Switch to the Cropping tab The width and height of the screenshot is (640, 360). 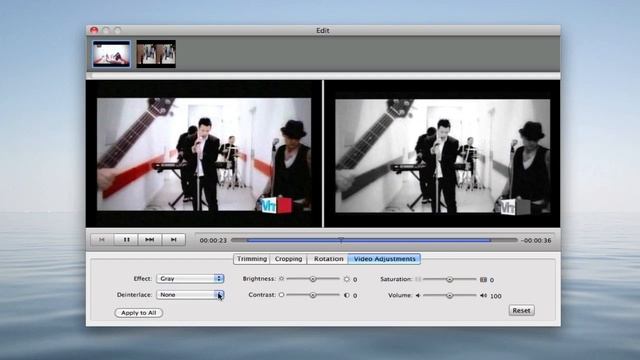tap(288, 259)
